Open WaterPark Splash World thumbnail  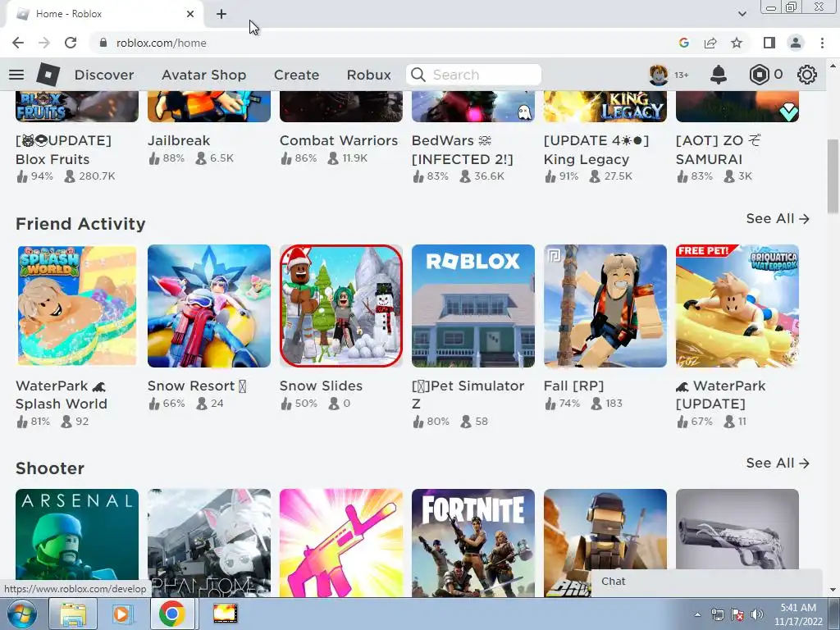coord(77,306)
